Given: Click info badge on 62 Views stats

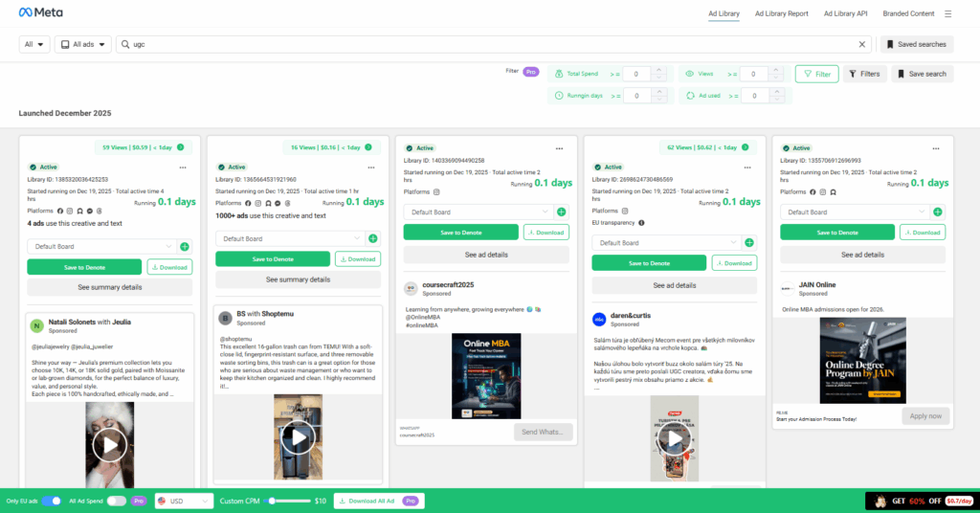Looking at the screenshot, I should 745,147.
